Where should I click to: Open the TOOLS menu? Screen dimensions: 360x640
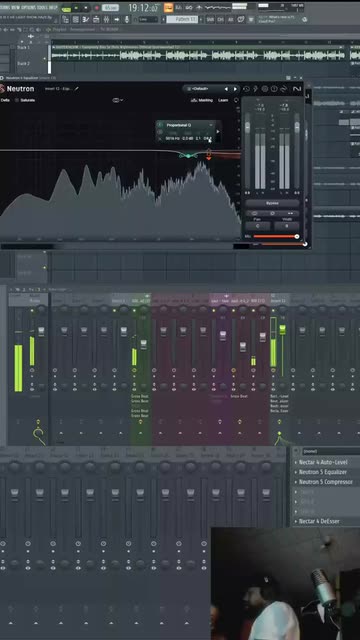[x=41, y=8]
